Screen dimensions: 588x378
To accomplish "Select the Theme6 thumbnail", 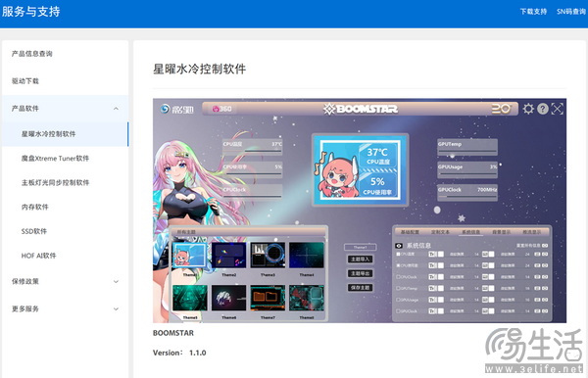I will tap(228, 298).
